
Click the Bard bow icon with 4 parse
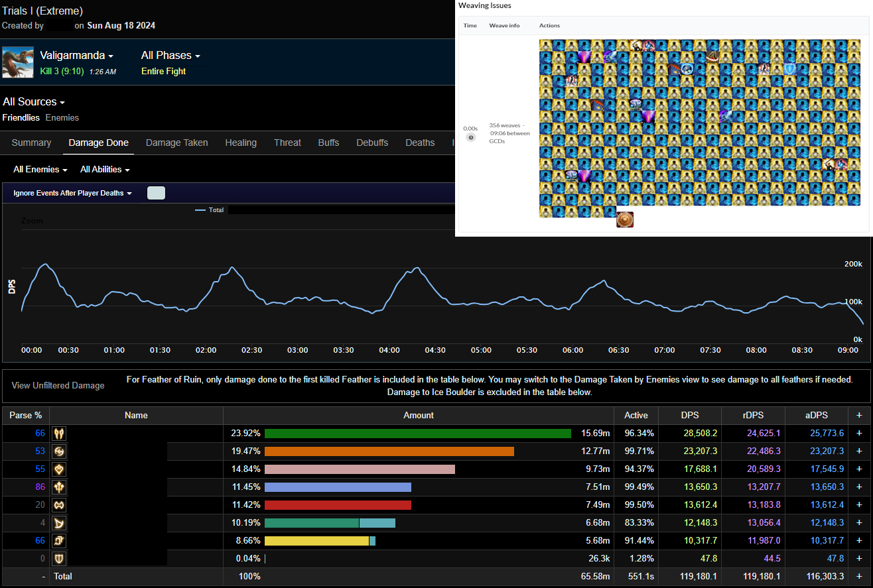pyautogui.click(x=59, y=523)
